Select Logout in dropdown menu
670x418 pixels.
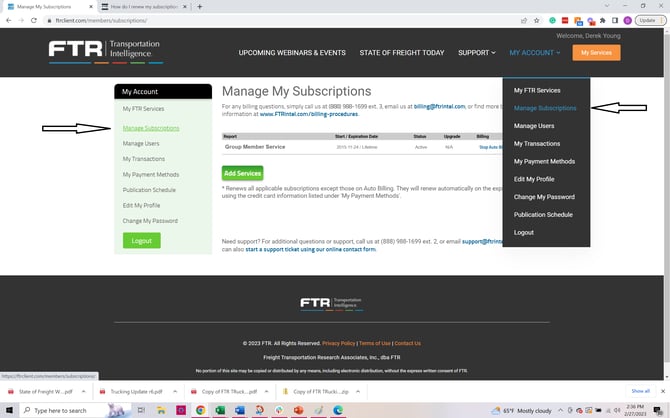tap(524, 232)
